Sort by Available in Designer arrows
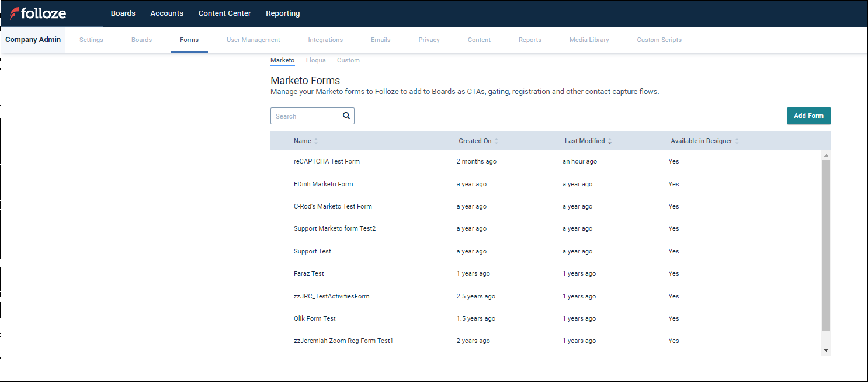 click(737, 141)
